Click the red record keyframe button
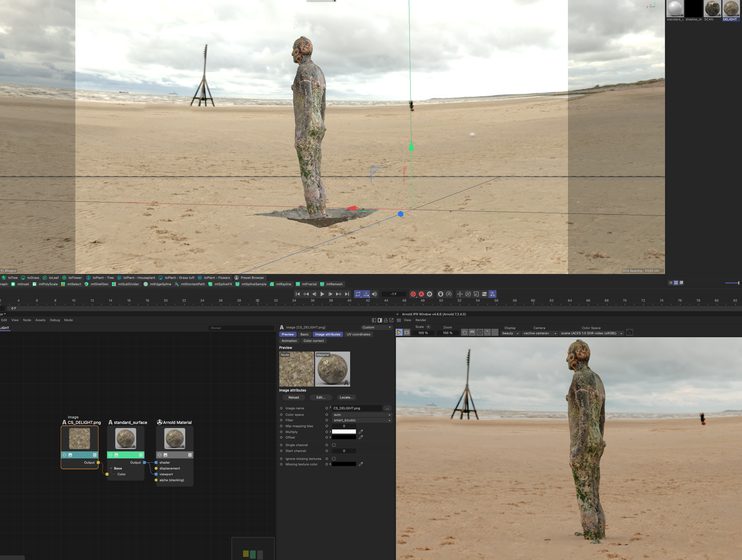 coord(413,294)
